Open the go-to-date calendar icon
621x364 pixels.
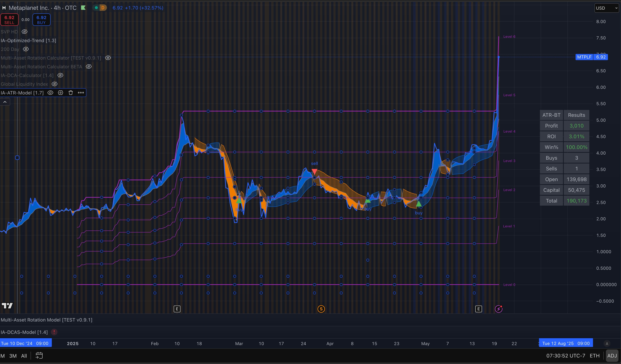(39, 355)
